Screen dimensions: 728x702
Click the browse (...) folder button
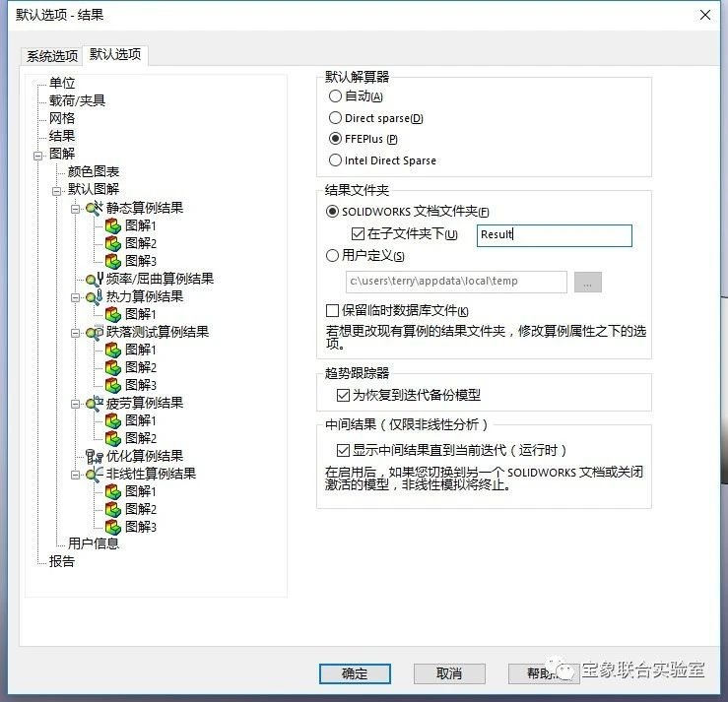(x=588, y=283)
